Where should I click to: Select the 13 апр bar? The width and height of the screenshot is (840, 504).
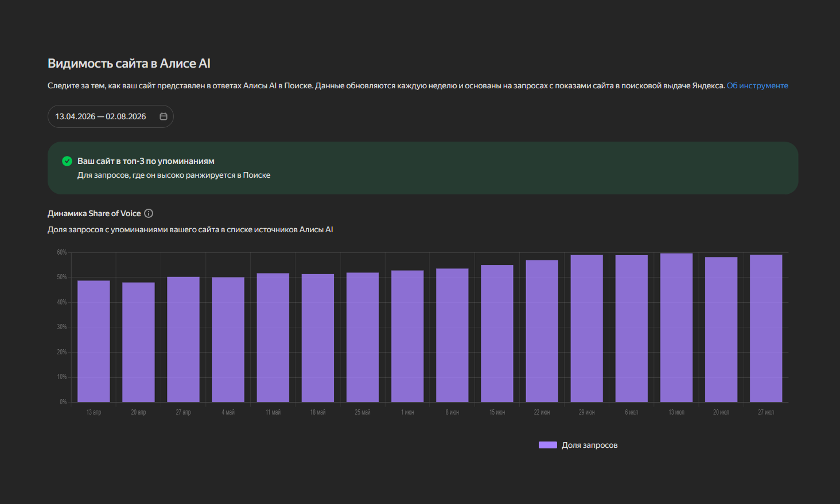(x=94, y=341)
